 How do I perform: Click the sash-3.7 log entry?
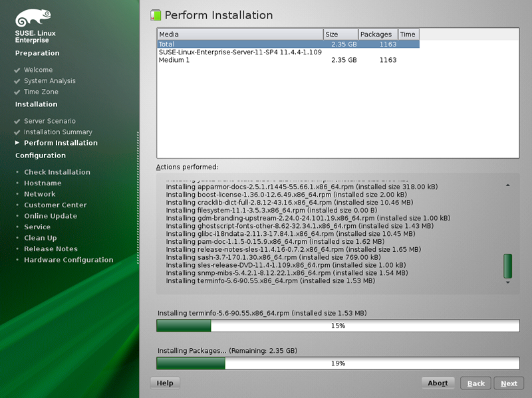coord(273,257)
